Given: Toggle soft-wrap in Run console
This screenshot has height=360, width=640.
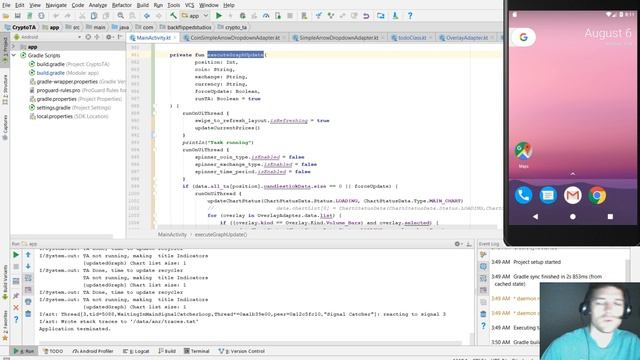Looking at the screenshot, I should (x=28, y=278).
